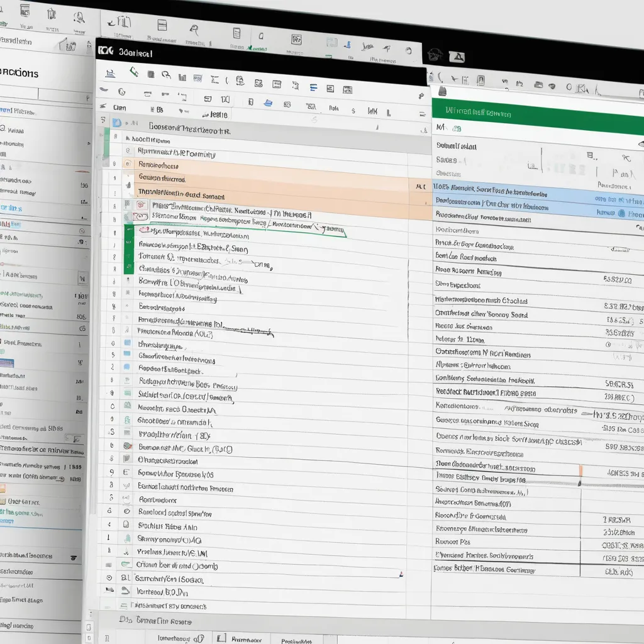Click the blue speech bubble icon in the row list
Viewport: 644px width, 644px height.
(x=127, y=367)
